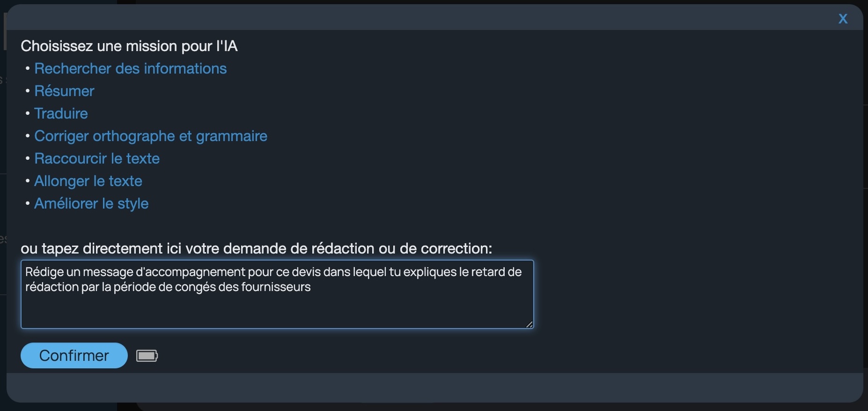Viewport: 868px width, 411px height.
Task: Select Corriger orthographe et grammaire
Action: click(x=151, y=136)
